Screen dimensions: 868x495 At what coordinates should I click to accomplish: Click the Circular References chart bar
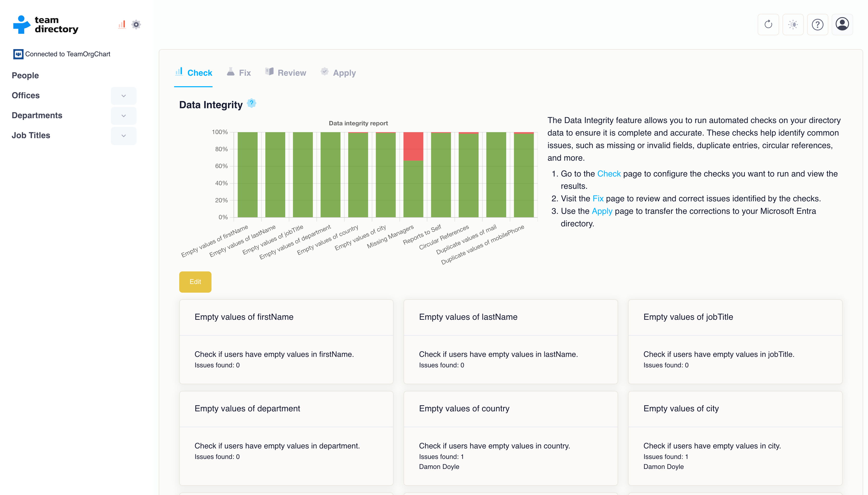pyautogui.click(x=469, y=175)
